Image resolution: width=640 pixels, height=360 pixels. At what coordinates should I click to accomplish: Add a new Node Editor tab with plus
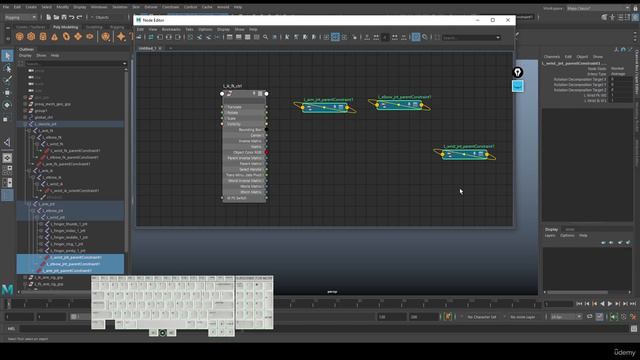click(171, 48)
